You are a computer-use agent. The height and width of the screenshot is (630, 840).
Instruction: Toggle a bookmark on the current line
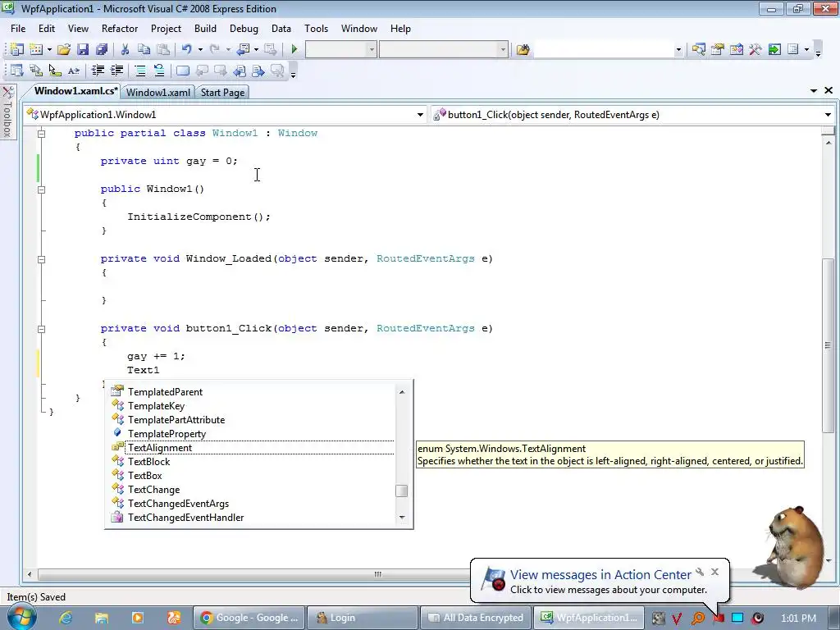click(183, 71)
